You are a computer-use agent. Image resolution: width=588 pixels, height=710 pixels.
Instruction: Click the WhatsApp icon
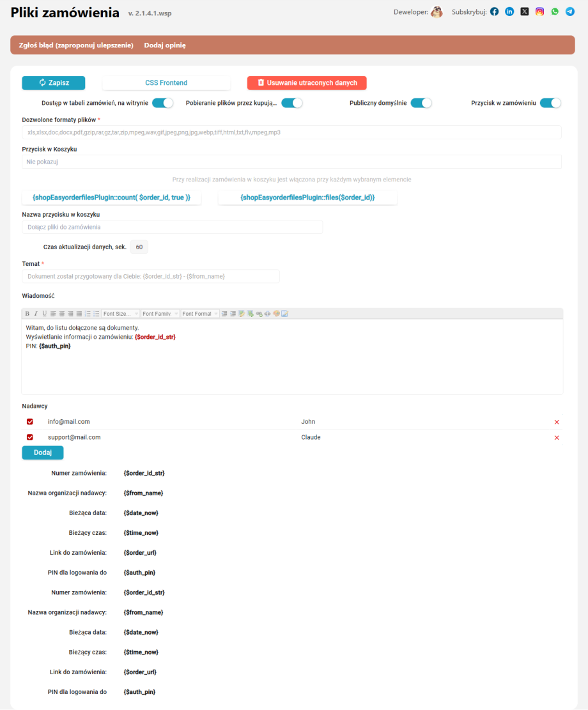tap(555, 12)
